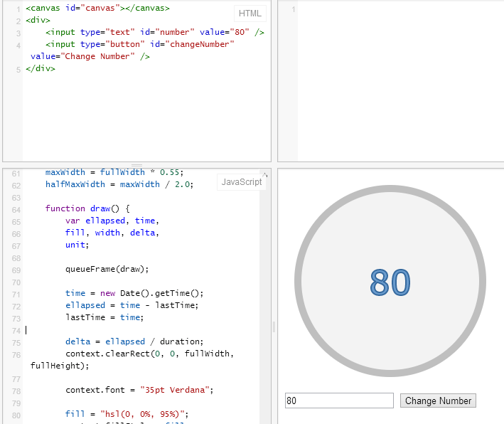Image resolution: width=504 pixels, height=424 pixels.
Task: Click the id="changeNumber" attribute in HTML
Action: (192, 44)
